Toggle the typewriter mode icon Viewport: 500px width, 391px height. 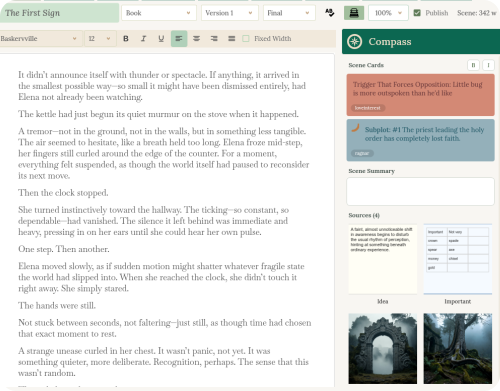click(x=354, y=13)
